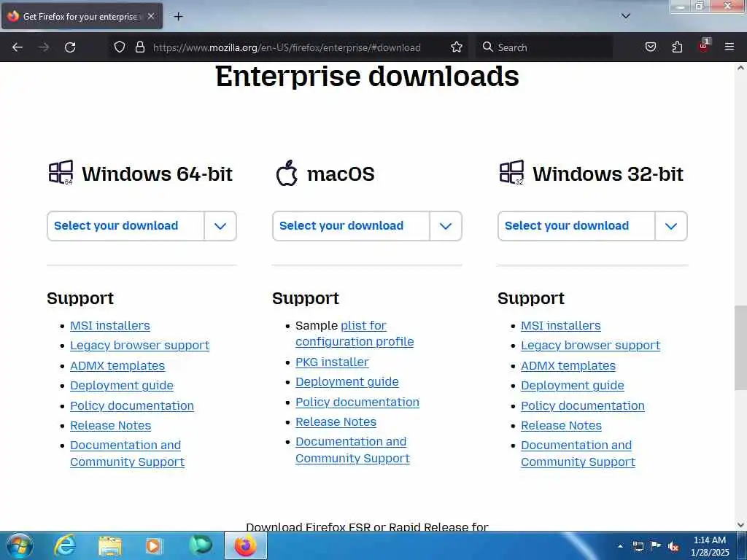Image resolution: width=747 pixels, height=560 pixels.
Task: Open Policy documentation under Windows 32-bit
Action: click(583, 405)
